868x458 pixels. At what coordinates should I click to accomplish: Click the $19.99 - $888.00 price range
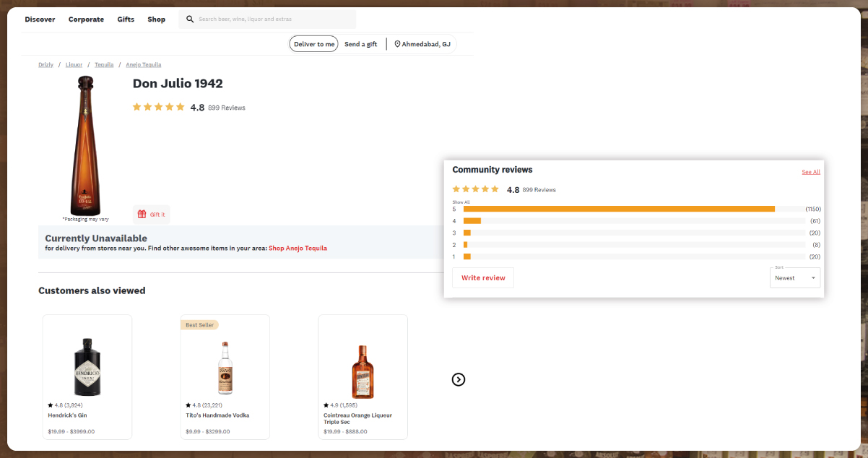coord(345,431)
